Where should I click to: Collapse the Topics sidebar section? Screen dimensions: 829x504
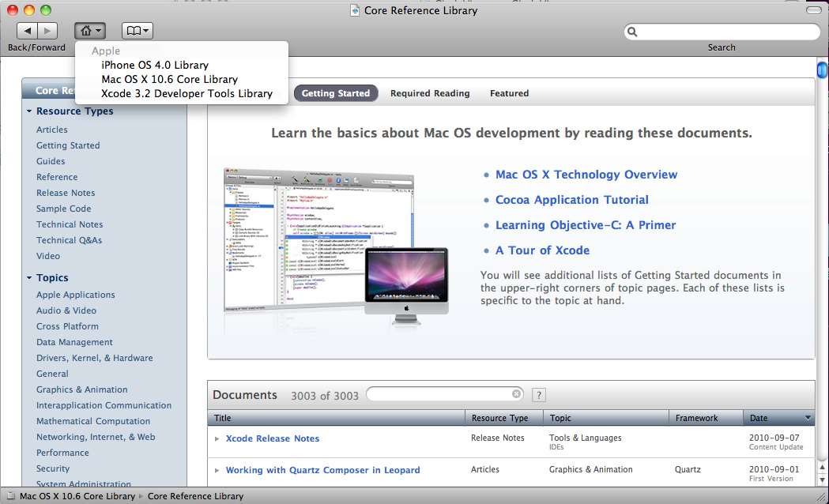point(29,278)
